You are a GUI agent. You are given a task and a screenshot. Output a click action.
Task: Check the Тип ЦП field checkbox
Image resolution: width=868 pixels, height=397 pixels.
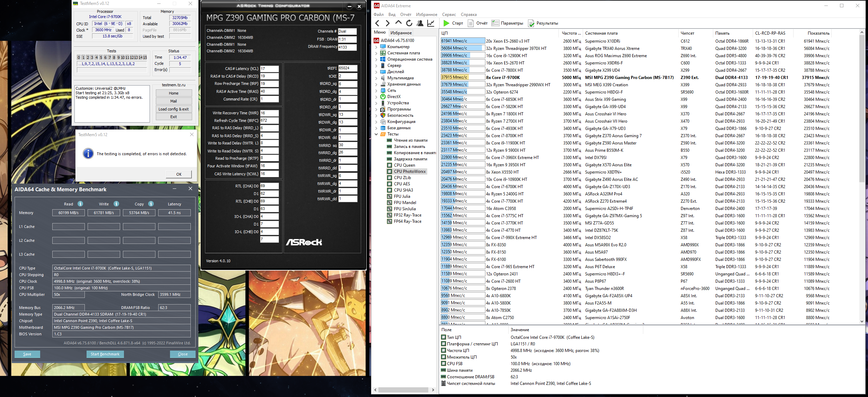tap(444, 337)
